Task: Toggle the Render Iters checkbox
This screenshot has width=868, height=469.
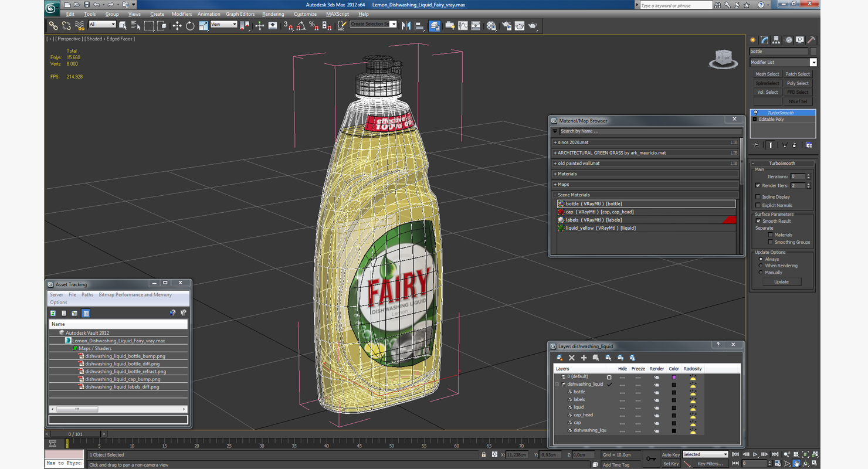Action: click(758, 185)
